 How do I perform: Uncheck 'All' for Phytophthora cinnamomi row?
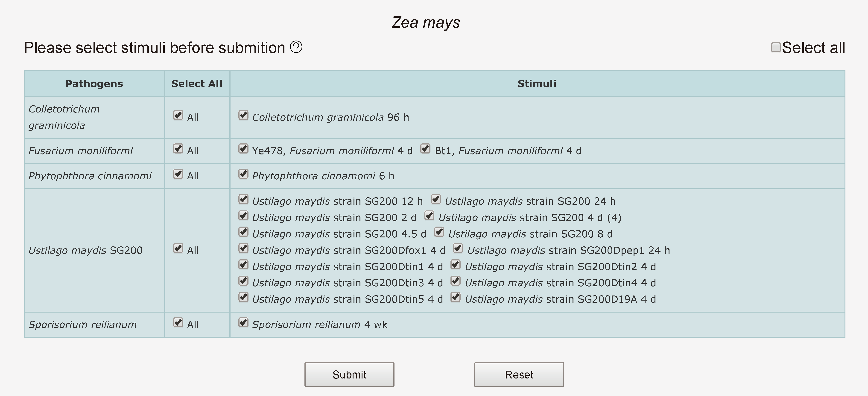coord(178,174)
